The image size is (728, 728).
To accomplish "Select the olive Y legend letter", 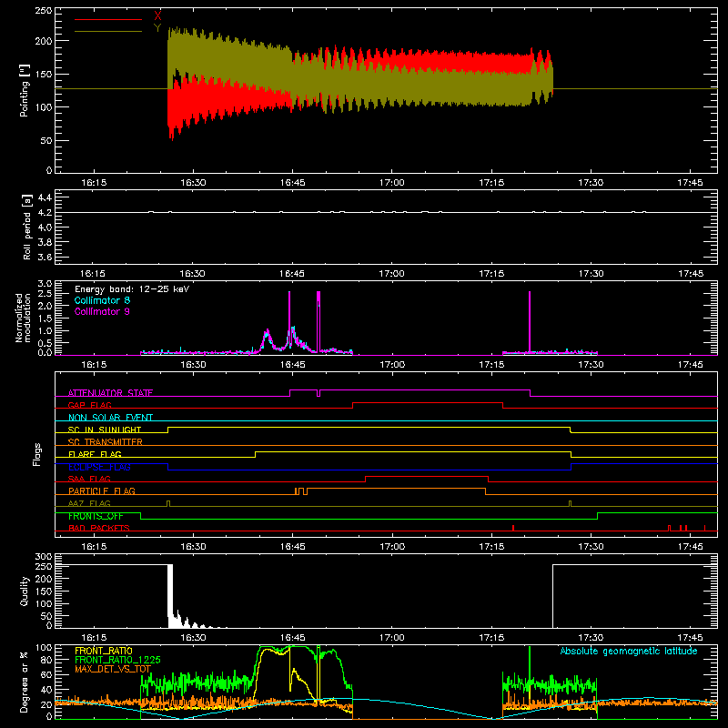I will coord(157,28).
